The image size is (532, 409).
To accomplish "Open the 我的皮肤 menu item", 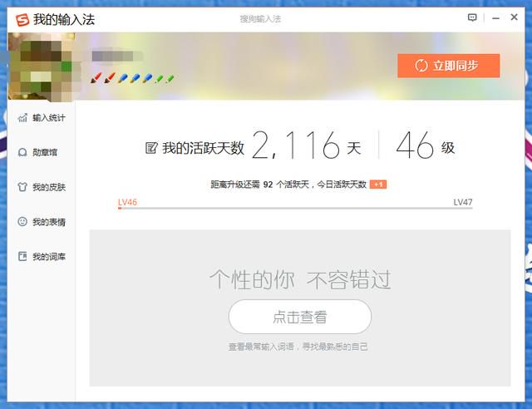I will pyautogui.click(x=42, y=187).
